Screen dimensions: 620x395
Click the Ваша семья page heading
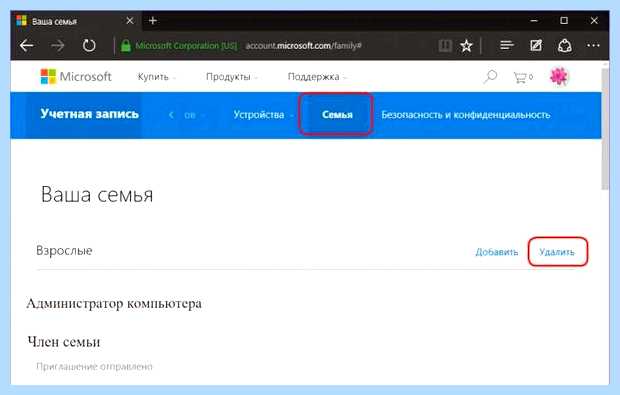(97, 195)
